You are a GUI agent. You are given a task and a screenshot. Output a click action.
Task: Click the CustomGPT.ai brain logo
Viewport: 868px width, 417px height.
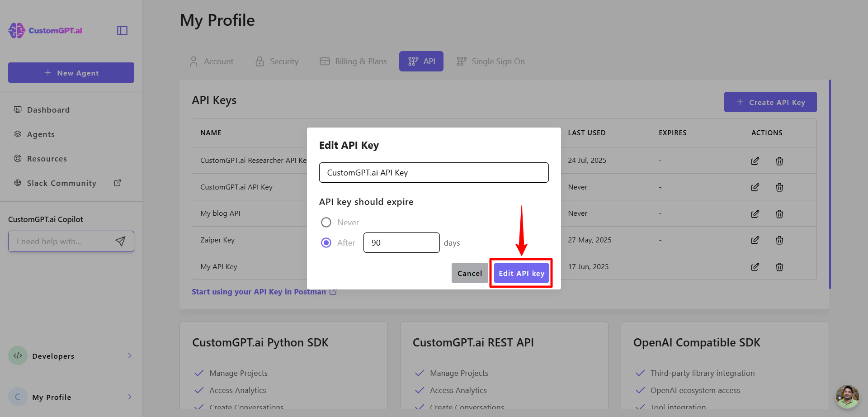point(17,30)
